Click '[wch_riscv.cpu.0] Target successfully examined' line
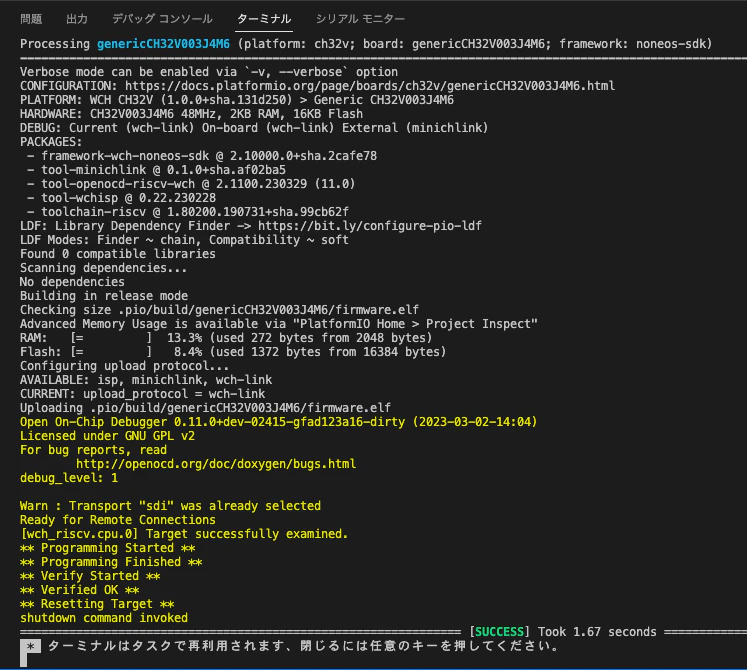Viewport: 747px width, 670px height. tap(184, 534)
